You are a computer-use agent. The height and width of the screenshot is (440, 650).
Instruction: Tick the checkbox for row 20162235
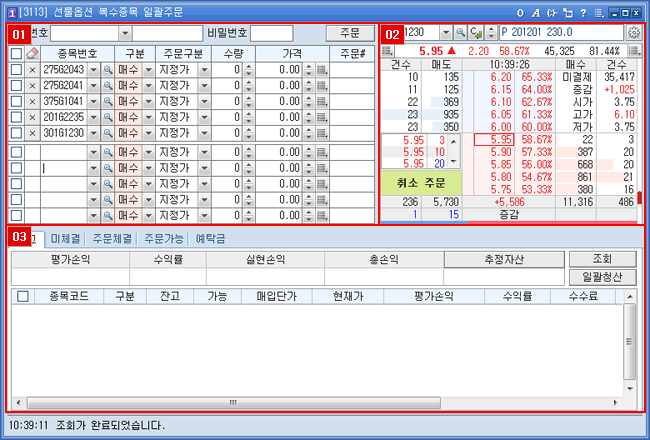[15, 117]
